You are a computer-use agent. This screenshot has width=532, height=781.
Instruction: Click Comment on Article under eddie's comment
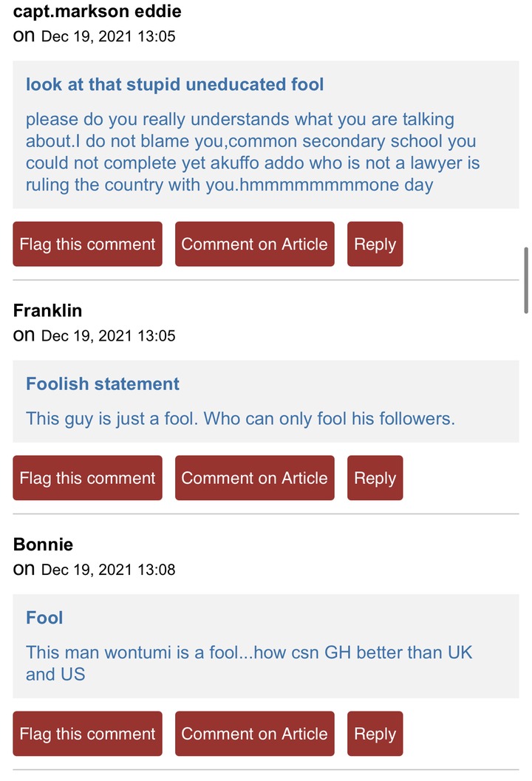point(254,244)
